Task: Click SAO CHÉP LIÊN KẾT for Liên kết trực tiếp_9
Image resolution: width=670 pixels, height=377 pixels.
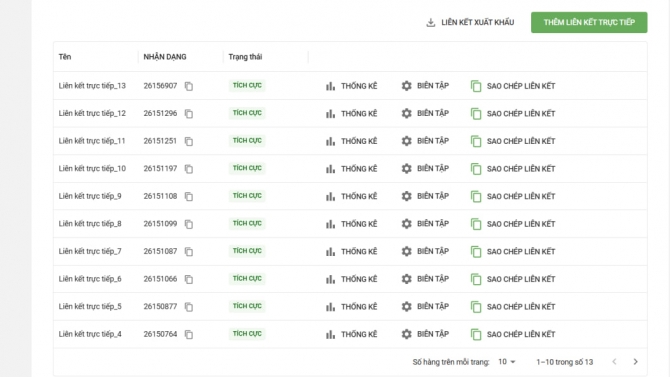Action: (513, 196)
